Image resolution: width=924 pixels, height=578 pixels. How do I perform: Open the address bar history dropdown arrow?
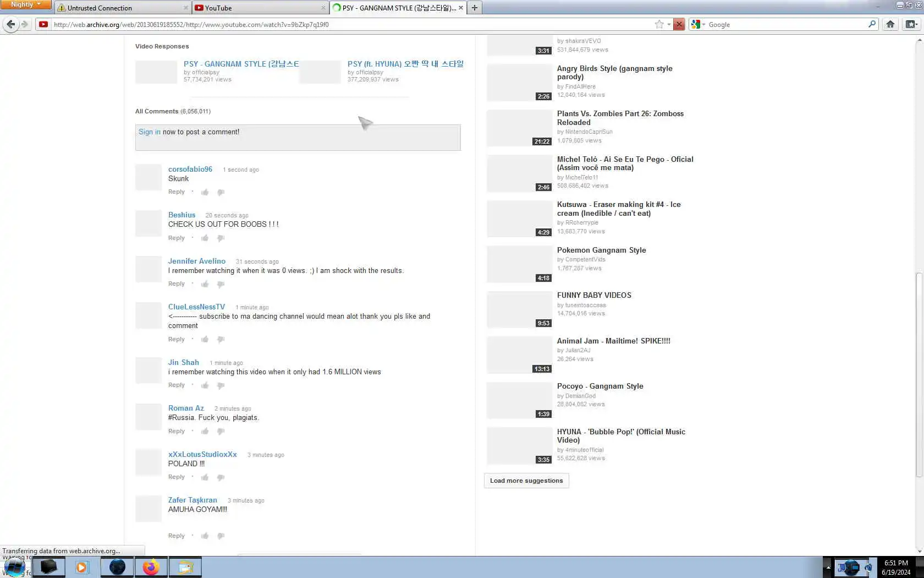click(669, 24)
